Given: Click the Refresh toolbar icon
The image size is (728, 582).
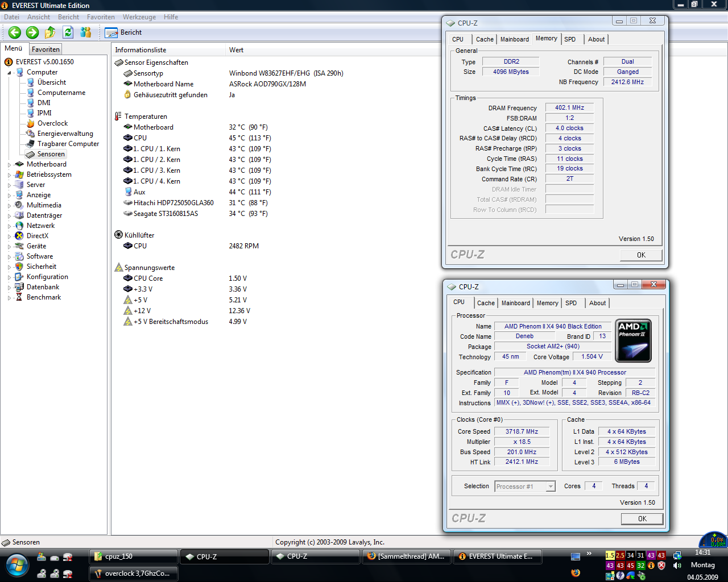Looking at the screenshot, I should [68, 32].
